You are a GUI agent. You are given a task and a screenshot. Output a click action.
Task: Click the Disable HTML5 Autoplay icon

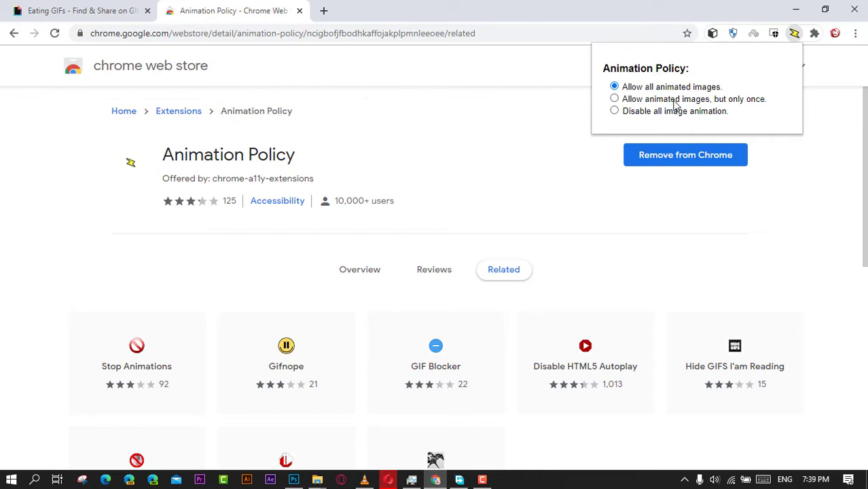pyautogui.click(x=585, y=346)
